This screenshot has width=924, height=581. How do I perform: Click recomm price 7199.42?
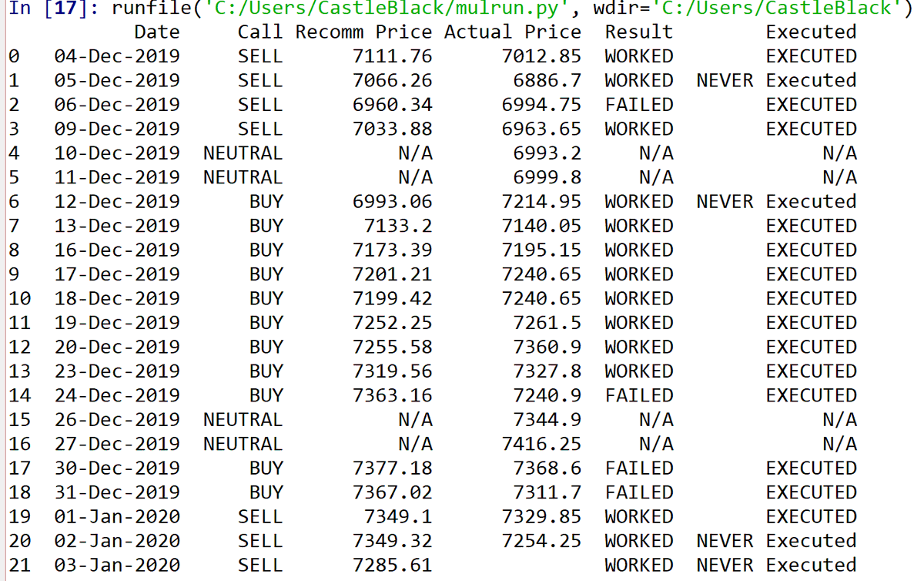coord(393,298)
